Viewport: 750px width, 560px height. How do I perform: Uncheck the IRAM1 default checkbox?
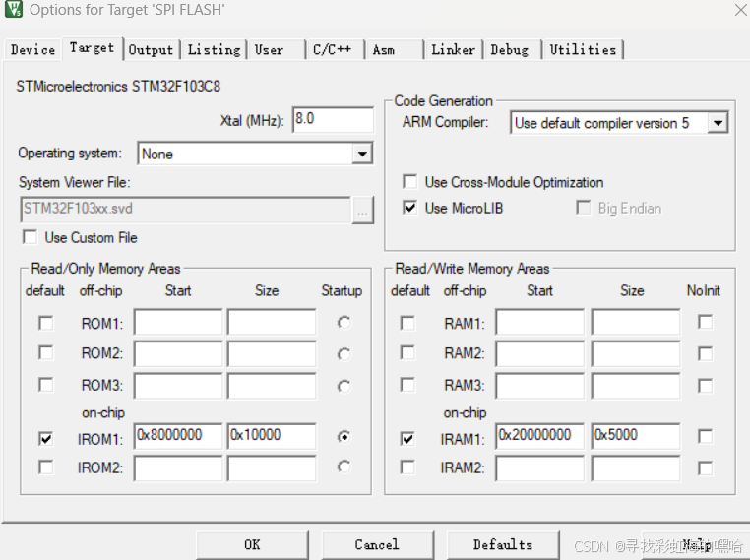[407, 439]
